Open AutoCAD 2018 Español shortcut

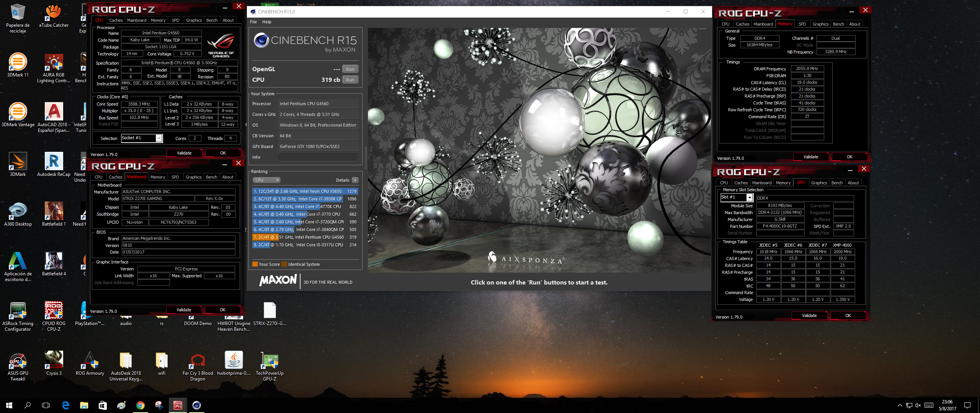pos(54,118)
